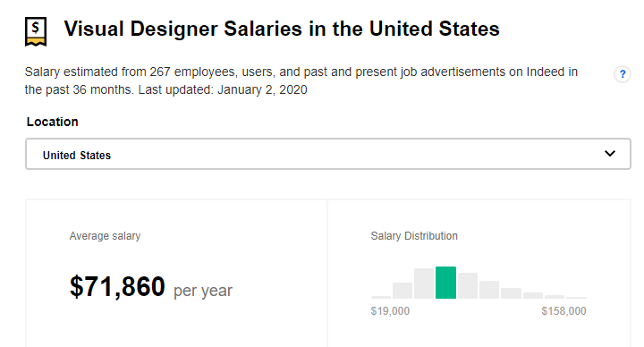Click the per year text

tap(203, 291)
